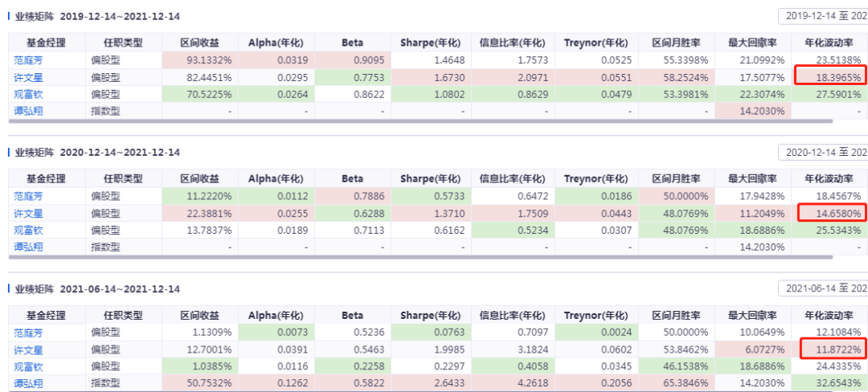Open 观富钦 link in the 2021-06-14 table

(x=27, y=366)
